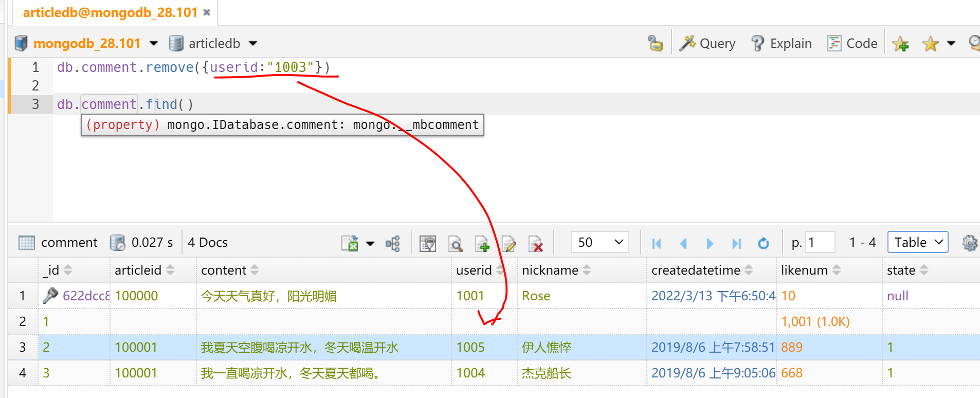Sort by the likenum column header
The height and width of the screenshot is (398, 980).
[x=804, y=270]
